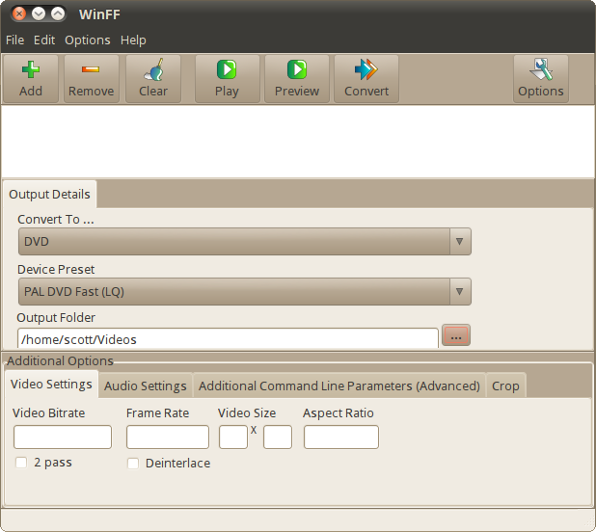
Task: Click the Play toolbar icon
Action: pos(227,70)
